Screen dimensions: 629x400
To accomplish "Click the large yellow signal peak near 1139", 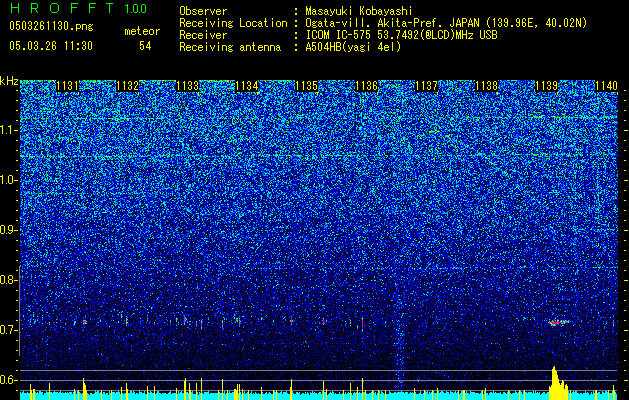I will 558,383.
